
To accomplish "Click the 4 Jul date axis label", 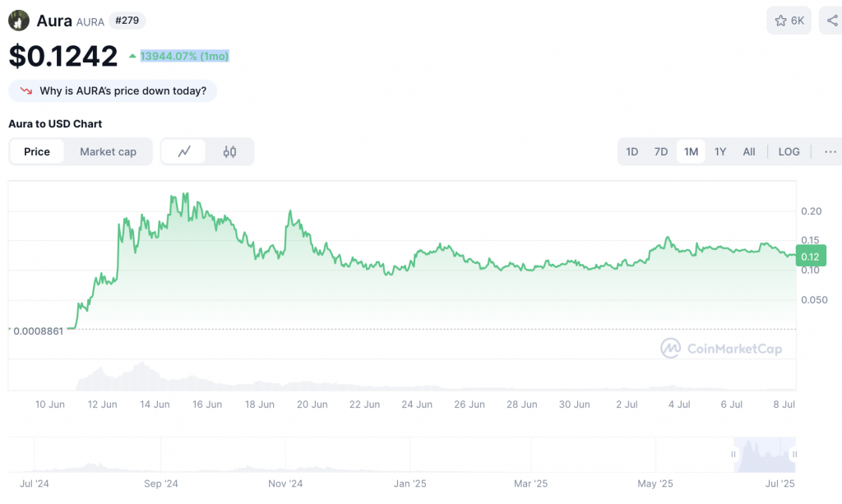I will 679,405.
